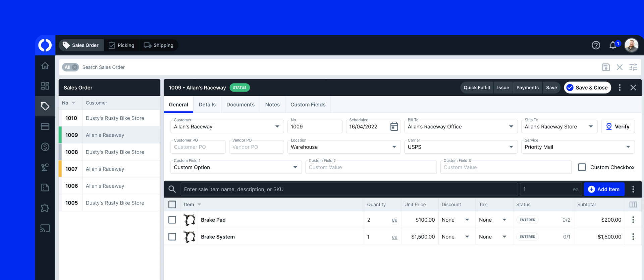Click the Save button
Image resolution: width=644 pixels, height=280 pixels.
point(551,88)
